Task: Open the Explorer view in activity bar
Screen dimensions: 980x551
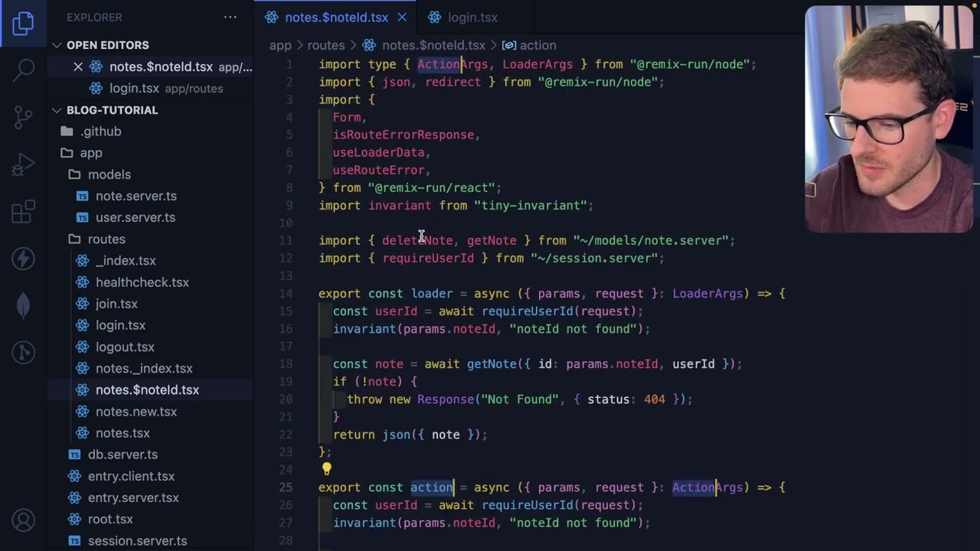Action: [23, 23]
